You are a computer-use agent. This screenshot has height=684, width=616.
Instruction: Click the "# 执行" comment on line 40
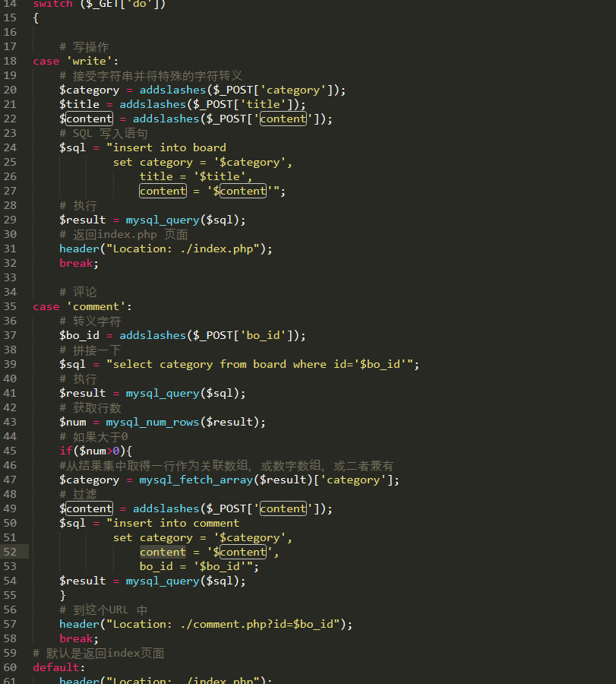coord(78,378)
